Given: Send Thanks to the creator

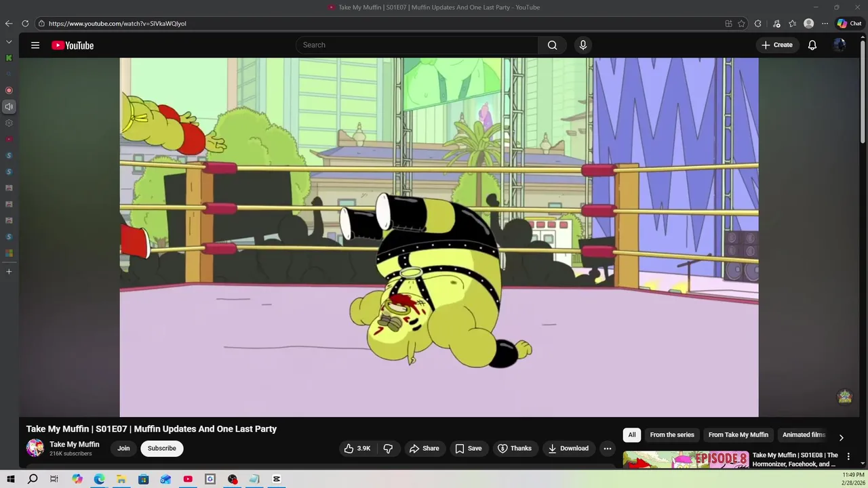Looking at the screenshot, I should click(x=515, y=449).
